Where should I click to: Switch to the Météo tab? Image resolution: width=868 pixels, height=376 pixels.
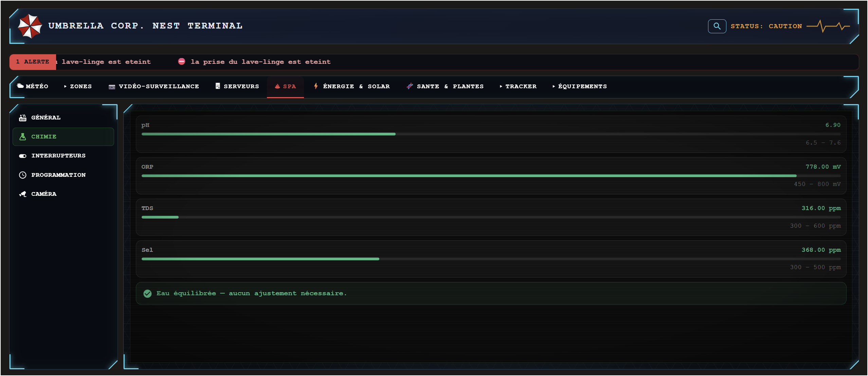coord(33,86)
